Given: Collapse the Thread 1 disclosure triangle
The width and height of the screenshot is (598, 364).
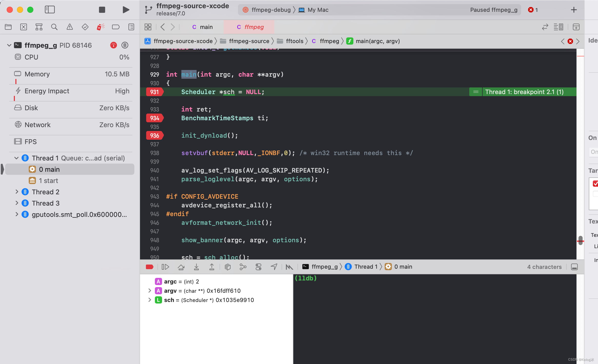Looking at the screenshot, I should pyautogui.click(x=16, y=158).
